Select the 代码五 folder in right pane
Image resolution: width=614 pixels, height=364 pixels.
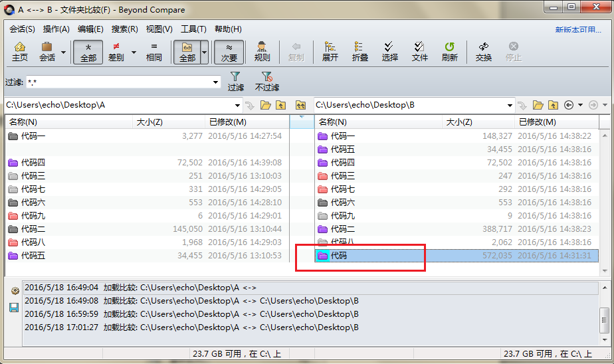coord(457,149)
